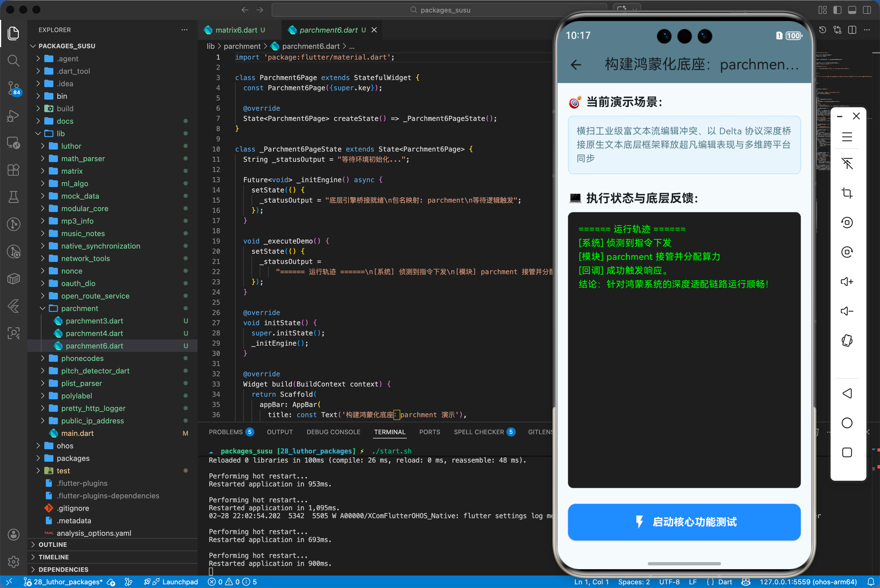Viewport: 880px width, 588px height.
Task: Expand the OUTLINE section
Action: click(53, 545)
